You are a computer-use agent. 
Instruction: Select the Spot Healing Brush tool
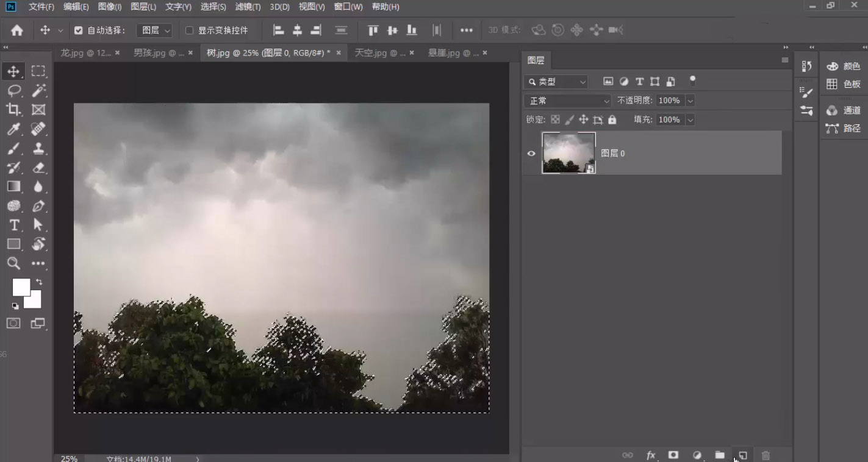38,129
